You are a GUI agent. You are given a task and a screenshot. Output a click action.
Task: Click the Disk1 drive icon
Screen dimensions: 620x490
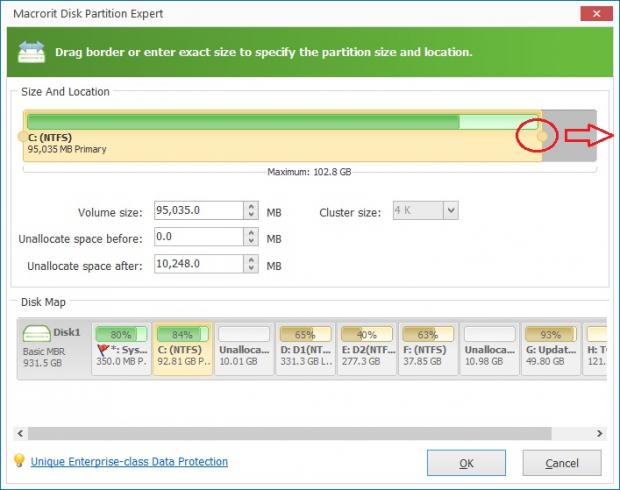tap(38, 334)
